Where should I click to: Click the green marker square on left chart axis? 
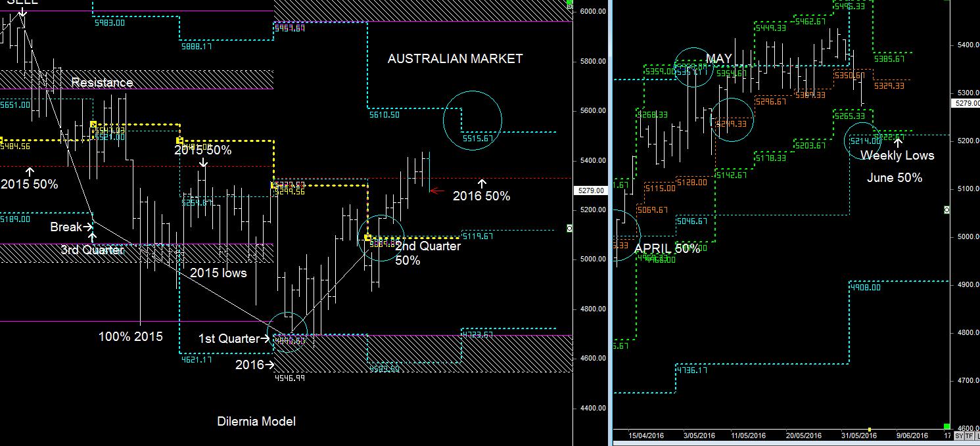(569, 229)
